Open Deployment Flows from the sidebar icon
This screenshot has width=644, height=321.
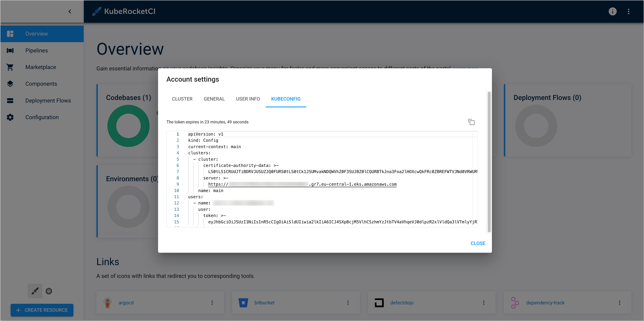(10, 100)
